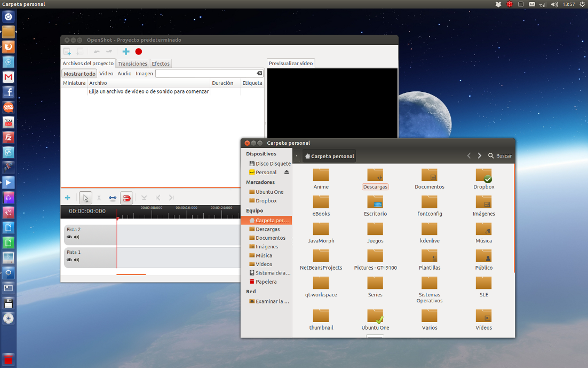Open the mail envelope indicator in top panel
588x368 pixels.
[532, 4]
